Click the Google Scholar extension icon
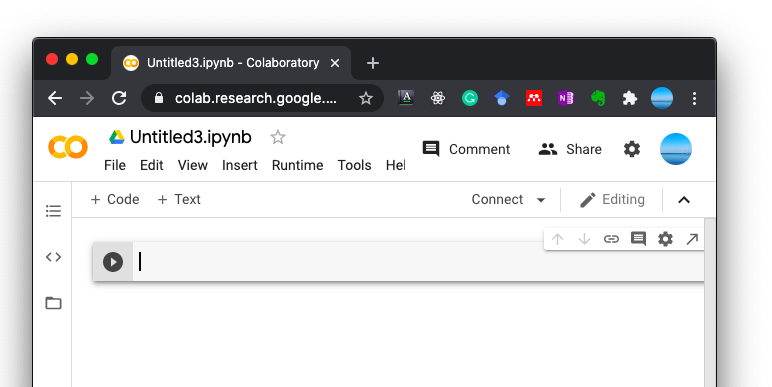 click(x=502, y=98)
